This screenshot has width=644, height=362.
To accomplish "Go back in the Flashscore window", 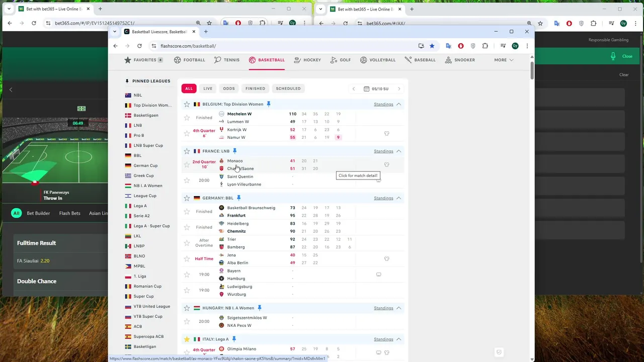I will (115, 46).
